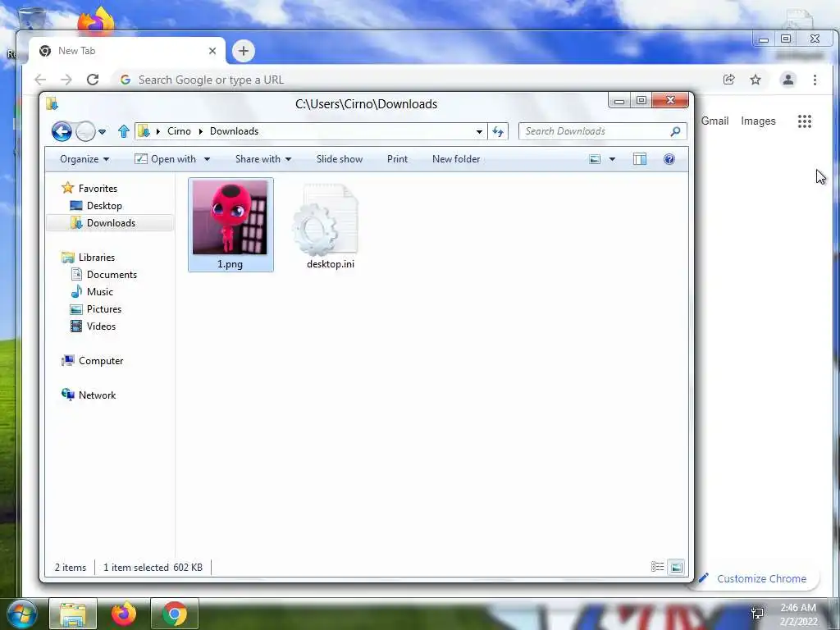Viewport: 840px width, 630px height.
Task: Select Downloads in the navigation pane
Action: click(x=103, y=223)
